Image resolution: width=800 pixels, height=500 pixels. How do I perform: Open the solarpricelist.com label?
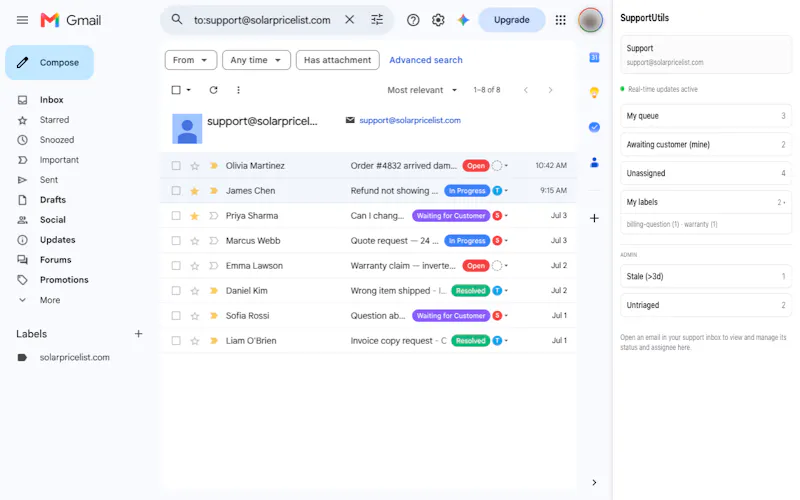coord(74,358)
